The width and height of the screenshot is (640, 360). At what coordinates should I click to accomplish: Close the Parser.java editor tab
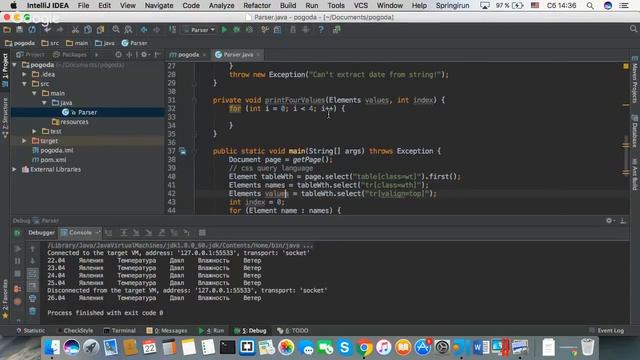(258, 55)
